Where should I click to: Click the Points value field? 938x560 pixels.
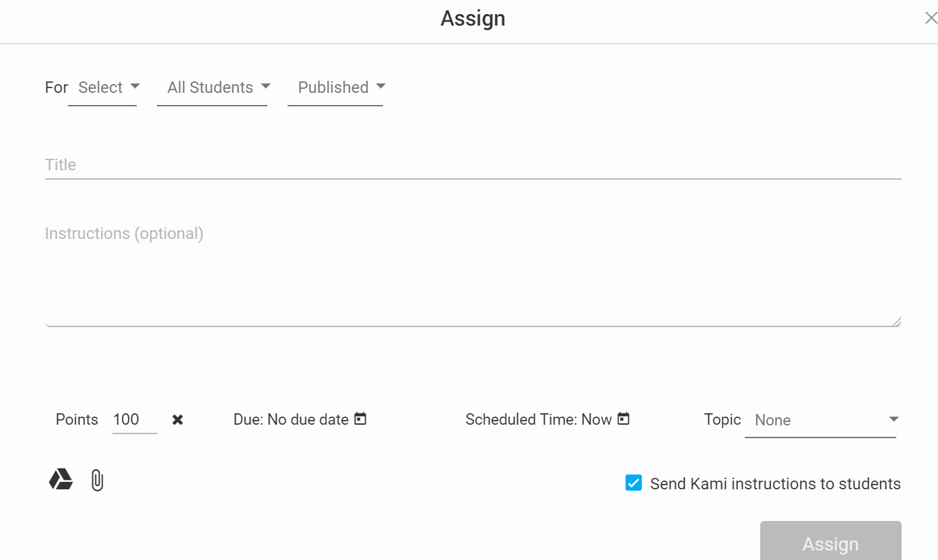click(x=134, y=420)
